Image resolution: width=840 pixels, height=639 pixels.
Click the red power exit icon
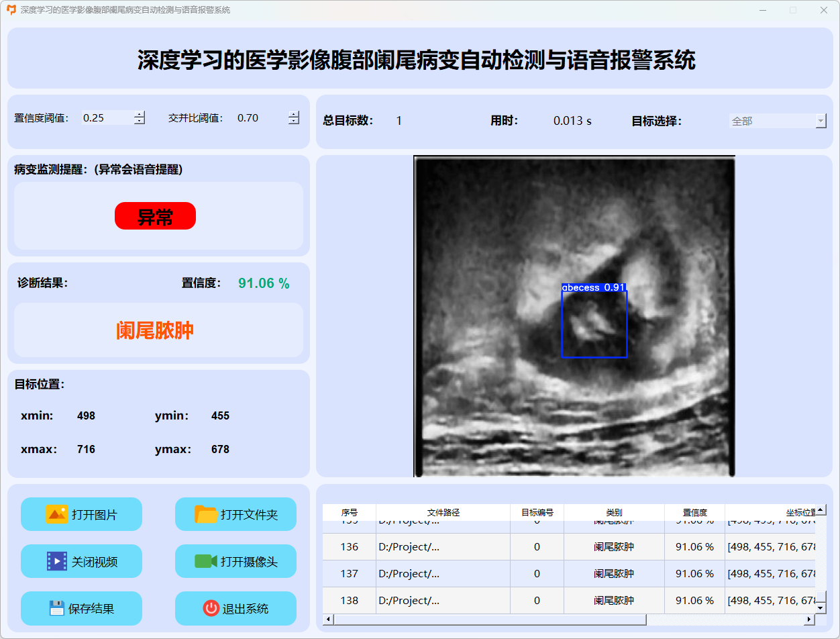211,608
